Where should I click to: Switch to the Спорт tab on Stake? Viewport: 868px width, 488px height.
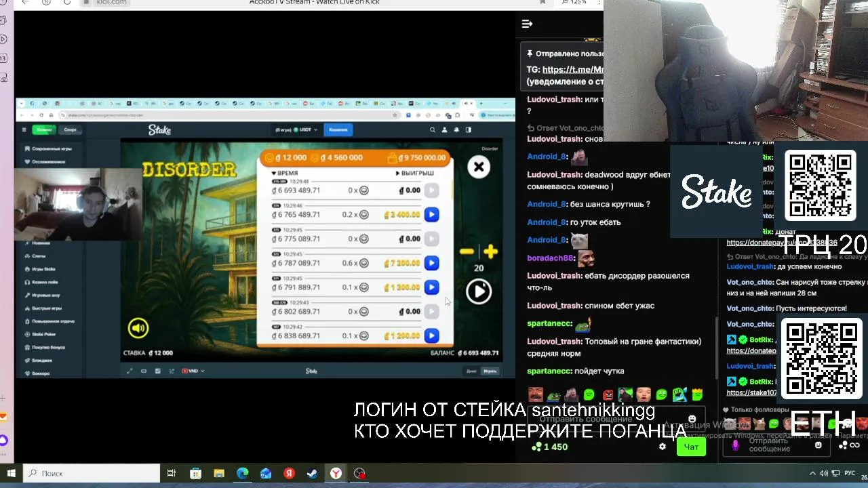[70, 129]
